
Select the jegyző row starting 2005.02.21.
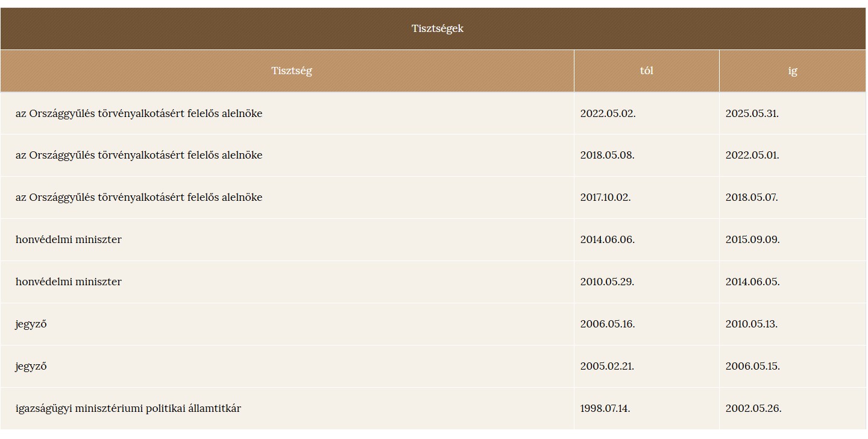coord(433,366)
